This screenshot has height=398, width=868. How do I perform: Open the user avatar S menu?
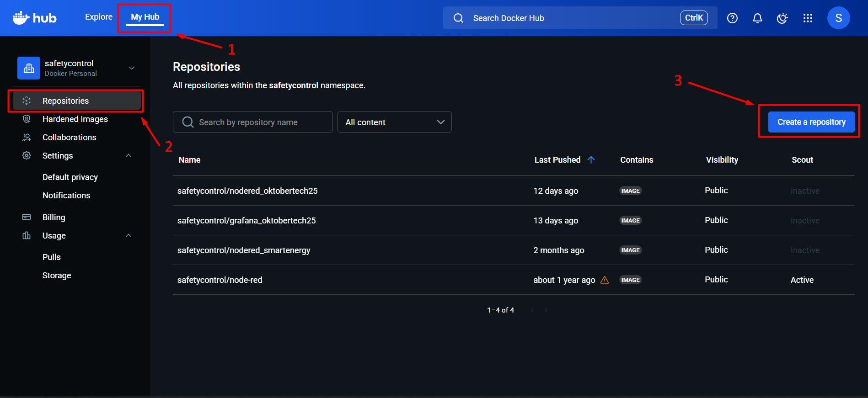click(x=838, y=18)
